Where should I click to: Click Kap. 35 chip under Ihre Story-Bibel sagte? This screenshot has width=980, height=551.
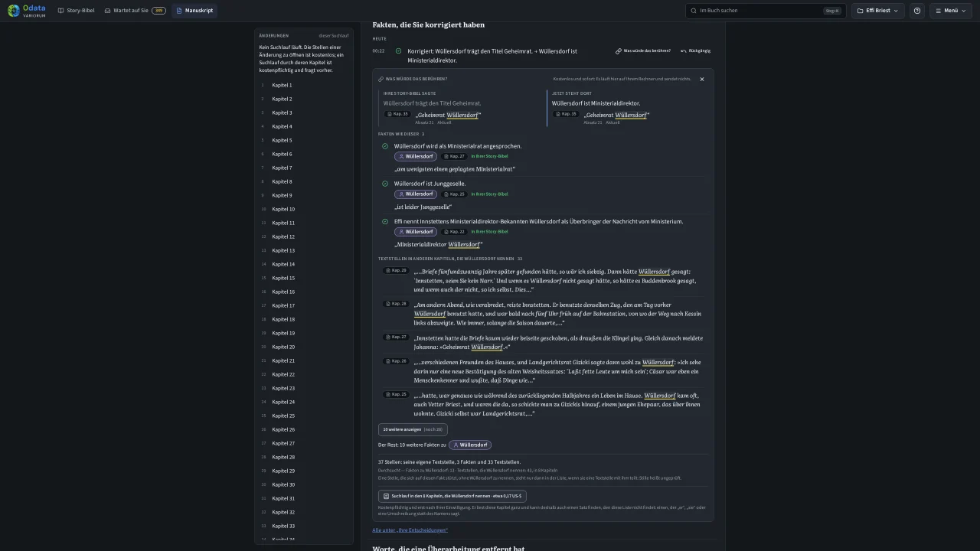coord(398,114)
